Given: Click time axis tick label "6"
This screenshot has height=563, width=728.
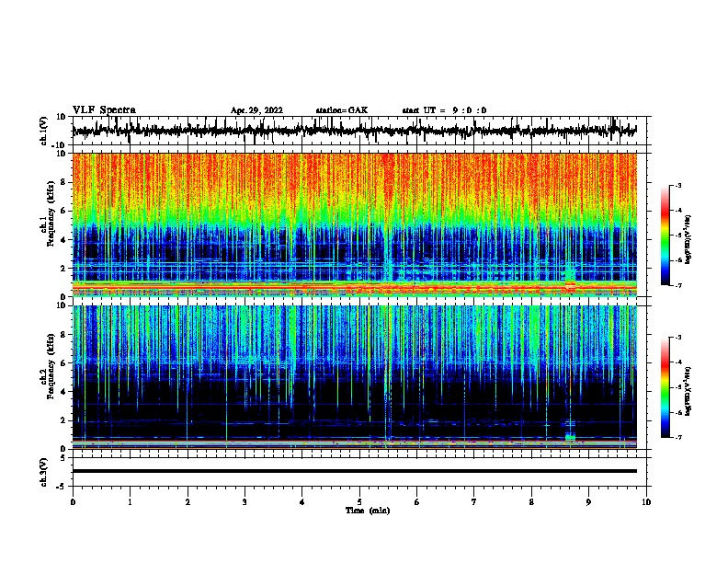Looking at the screenshot, I should pyautogui.click(x=417, y=502).
